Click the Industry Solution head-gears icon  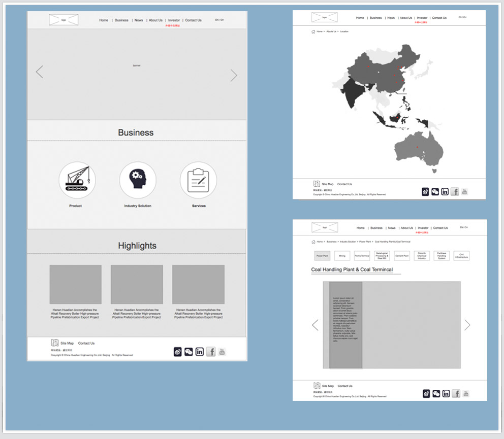coord(138,180)
